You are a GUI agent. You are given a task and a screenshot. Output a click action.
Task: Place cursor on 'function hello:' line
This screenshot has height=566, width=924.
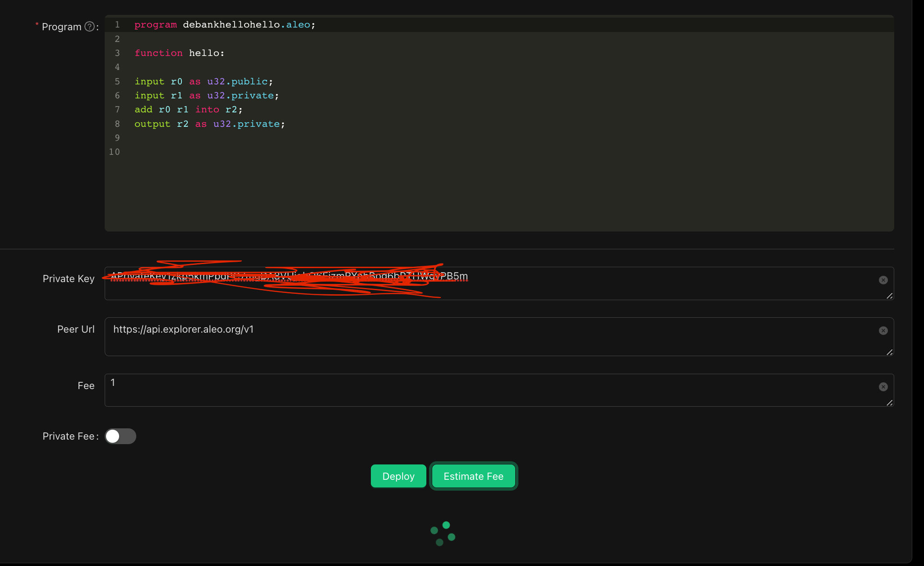click(179, 53)
